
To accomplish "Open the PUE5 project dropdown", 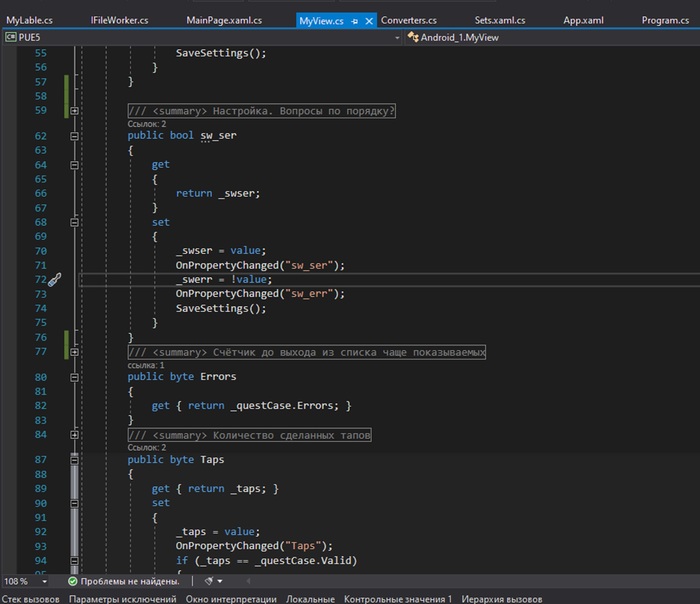I will click(397, 37).
